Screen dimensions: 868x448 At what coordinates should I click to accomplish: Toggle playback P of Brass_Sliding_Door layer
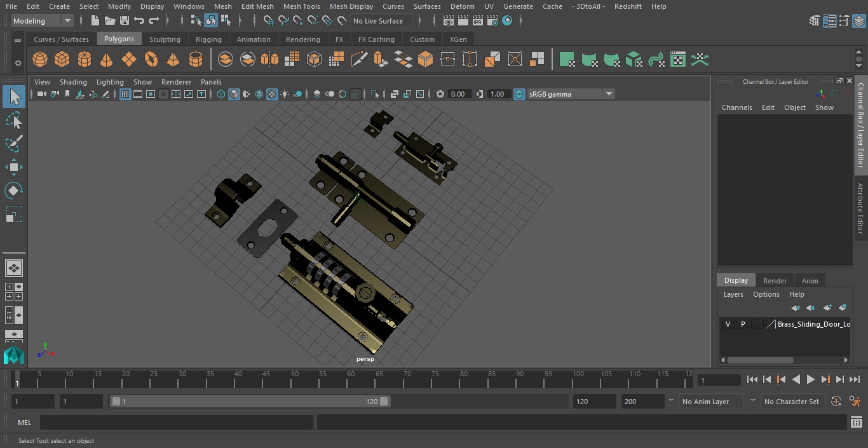pyautogui.click(x=742, y=324)
